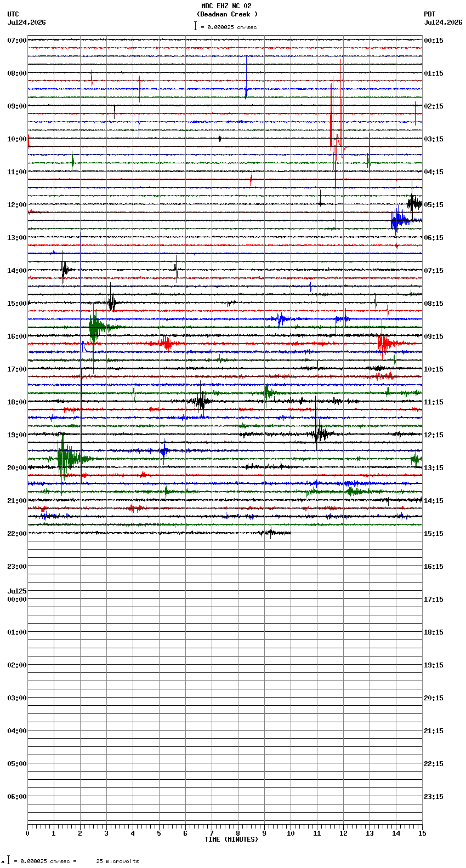Screen dimensions: 466x868
Task: Click the 22:00 UTC time label
Action: pos(16,534)
